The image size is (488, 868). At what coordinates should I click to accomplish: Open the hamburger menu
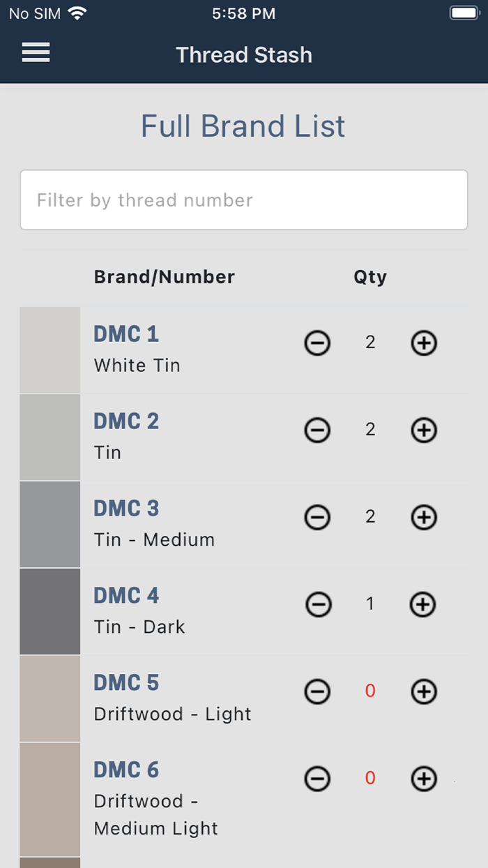(x=36, y=53)
